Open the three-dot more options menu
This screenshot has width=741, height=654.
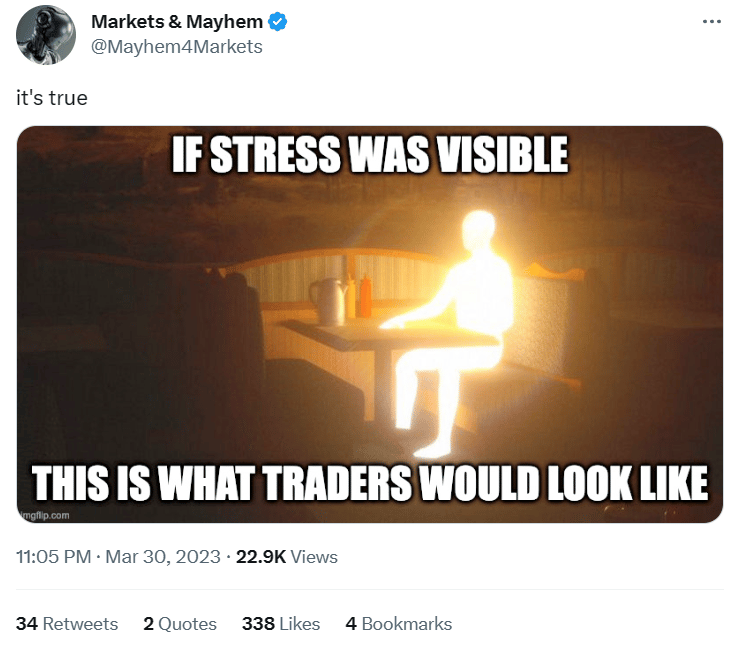pos(712,21)
